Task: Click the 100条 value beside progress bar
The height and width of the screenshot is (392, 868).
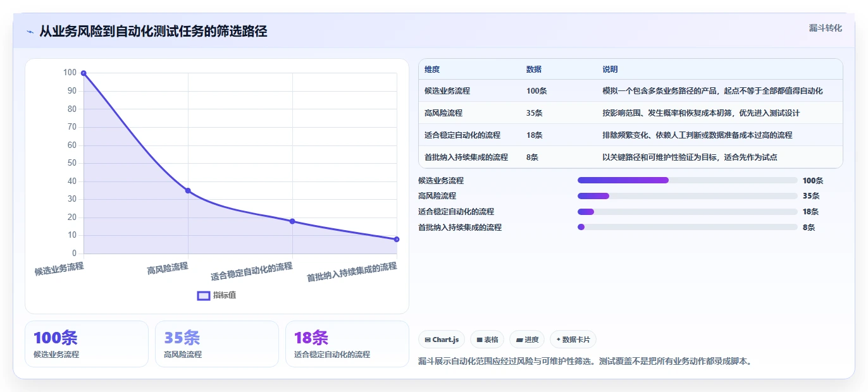Action: click(x=813, y=181)
